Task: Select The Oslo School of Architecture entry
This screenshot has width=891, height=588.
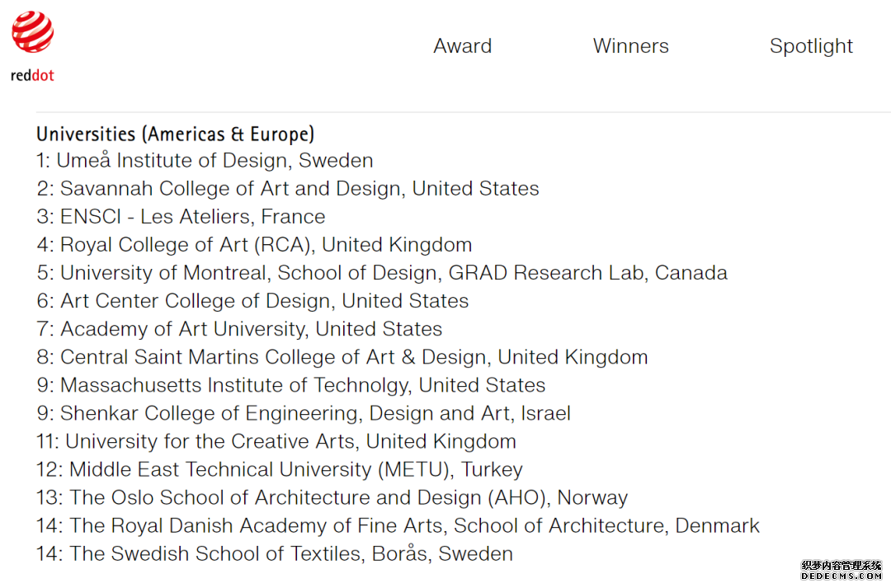Action: click(332, 497)
